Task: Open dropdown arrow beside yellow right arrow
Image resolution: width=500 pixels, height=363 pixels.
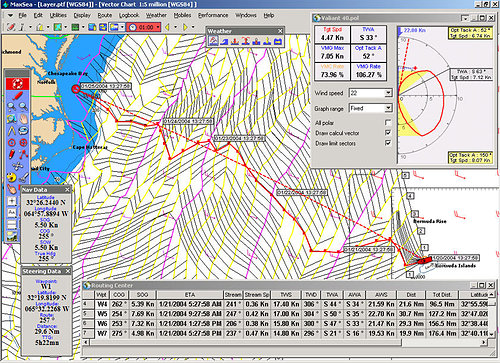Action: (x=193, y=27)
